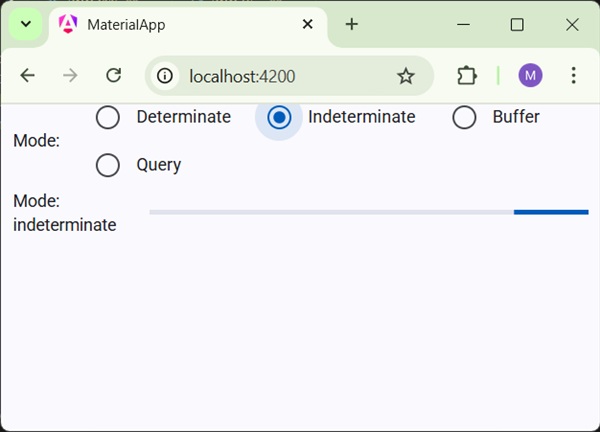Screen dimensions: 600x432
Task: Select the Indeterminate radio button
Action: 280,117
